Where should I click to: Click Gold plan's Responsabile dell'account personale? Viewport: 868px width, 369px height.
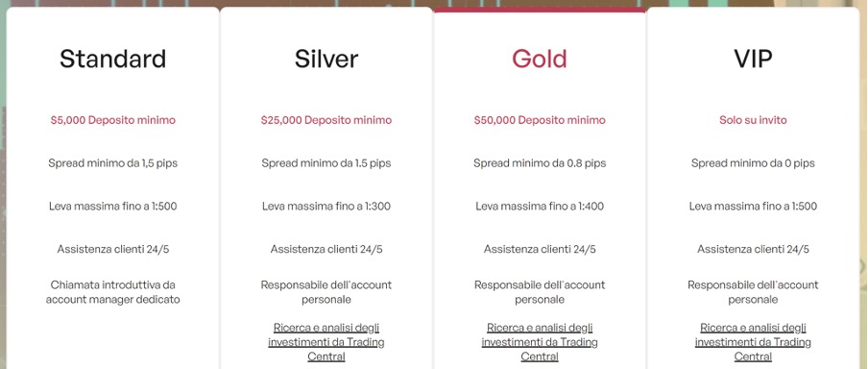540,292
